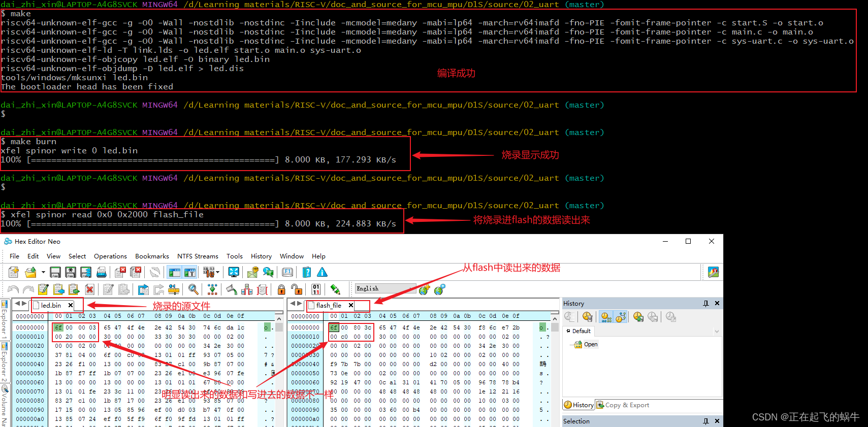Click the Save As icon with asterisk
This screenshot has width=868, height=427.
71,272
